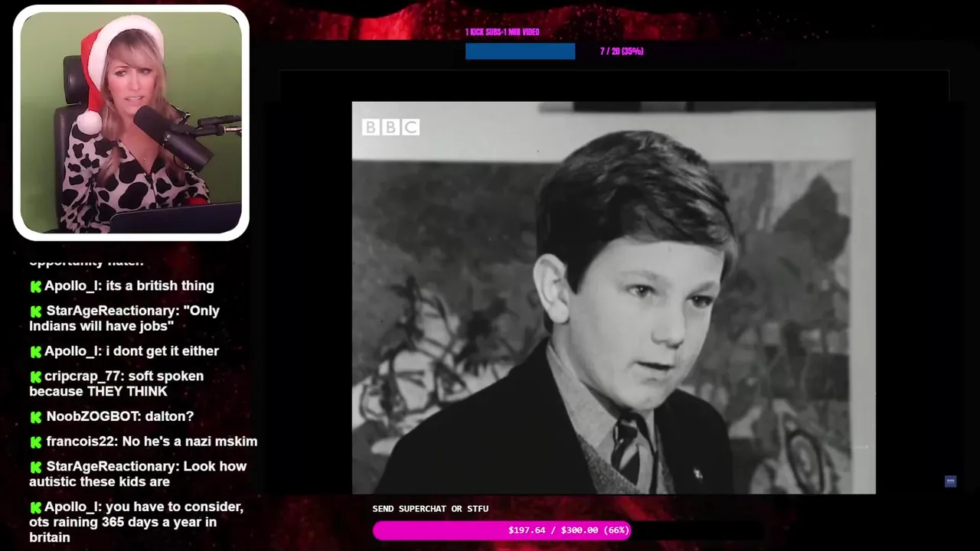The height and width of the screenshot is (551, 980).
Task: Click the 'i dont get it either' message
Action: 162,350
